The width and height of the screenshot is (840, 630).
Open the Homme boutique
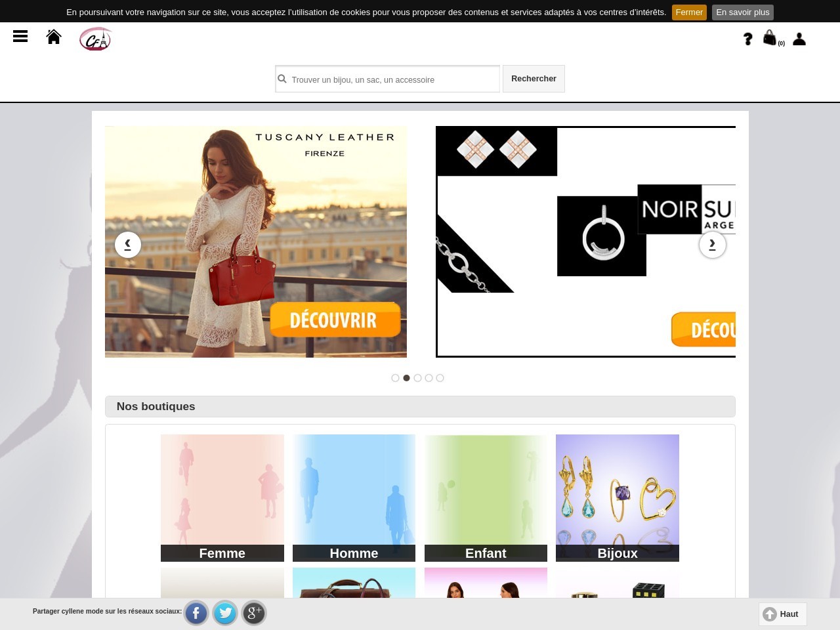point(354,498)
